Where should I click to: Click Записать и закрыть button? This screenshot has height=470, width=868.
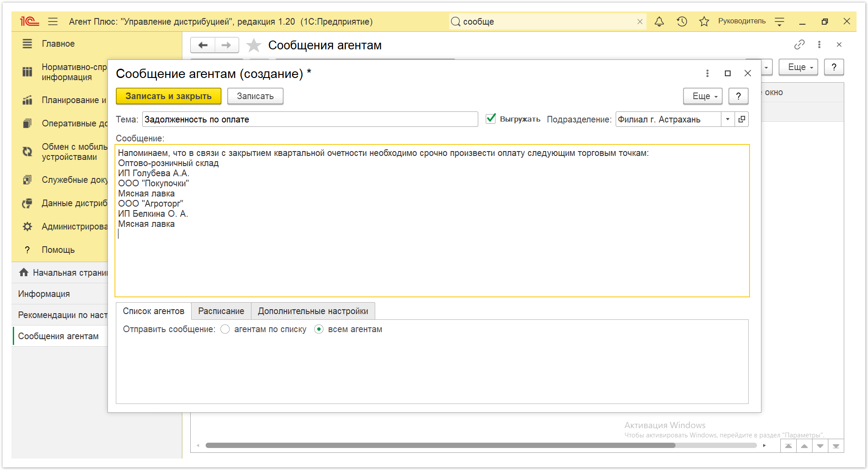point(169,96)
